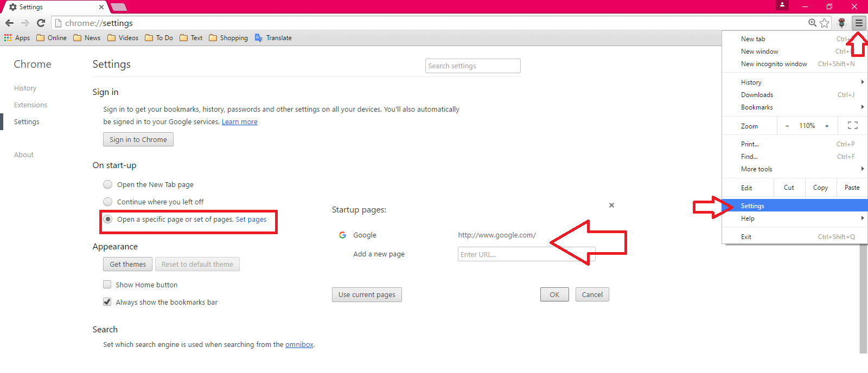Viewport: 868px width, 373px height.
Task: Choose Exit from the menu
Action: 794,237
